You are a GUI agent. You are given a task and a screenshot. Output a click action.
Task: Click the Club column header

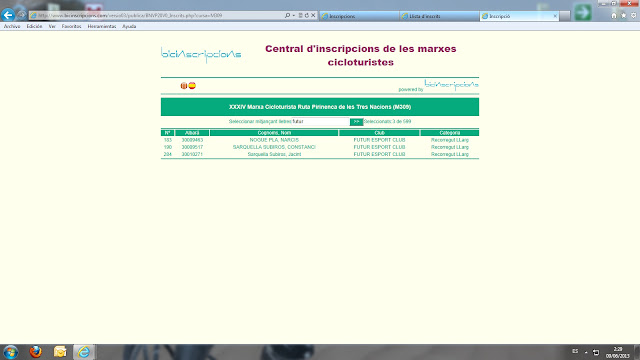pos(379,133)
